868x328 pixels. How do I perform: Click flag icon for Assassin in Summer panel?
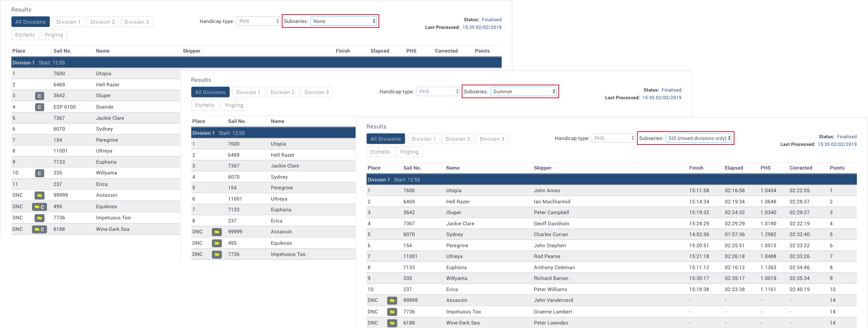(217, 232)
